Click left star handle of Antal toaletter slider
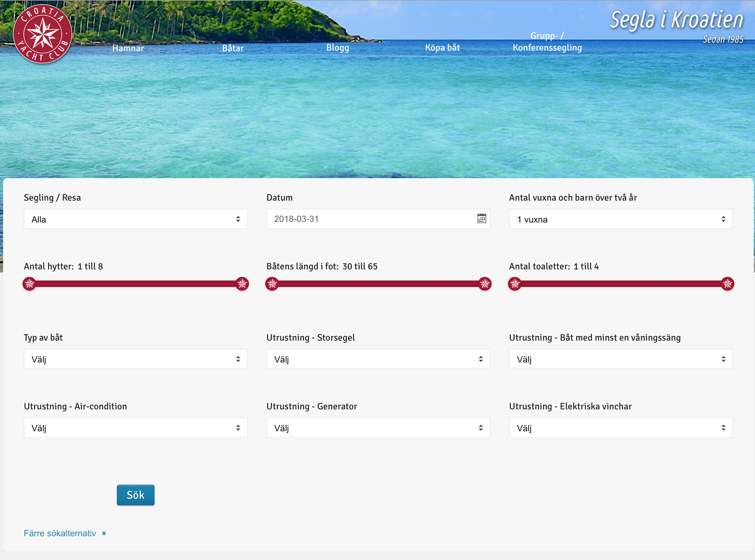This screenshot has height=560, width=755. click(x=514, y=283)
